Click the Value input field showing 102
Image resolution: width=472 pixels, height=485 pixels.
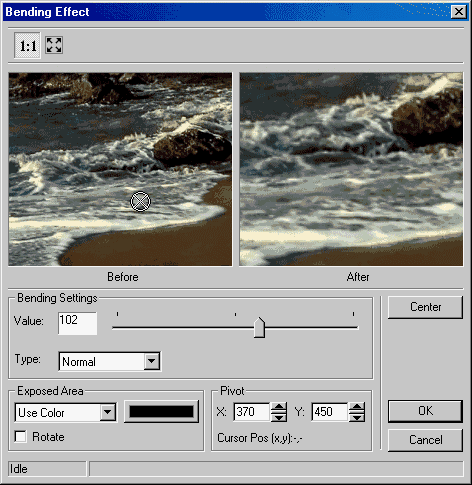77,323
